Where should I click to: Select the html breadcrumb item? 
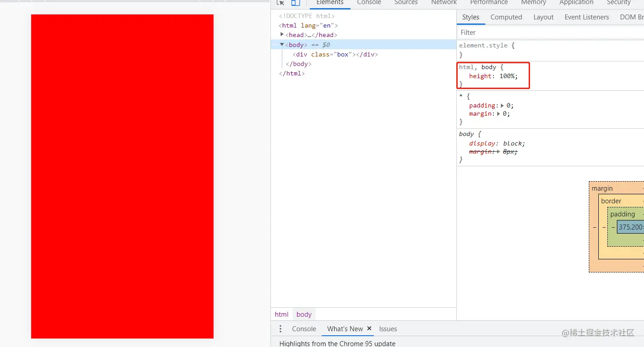coord(281,314)
